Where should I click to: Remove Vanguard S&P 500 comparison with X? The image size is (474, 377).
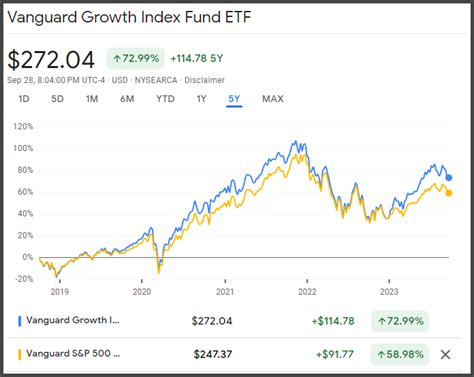(x=445, y=355)
